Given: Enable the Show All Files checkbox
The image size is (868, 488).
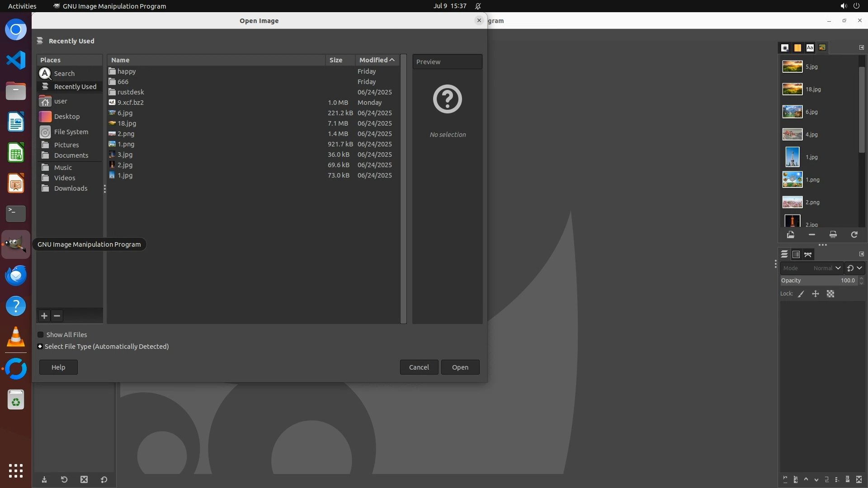Looking at the screenshot, I should [x=41, y=335].
